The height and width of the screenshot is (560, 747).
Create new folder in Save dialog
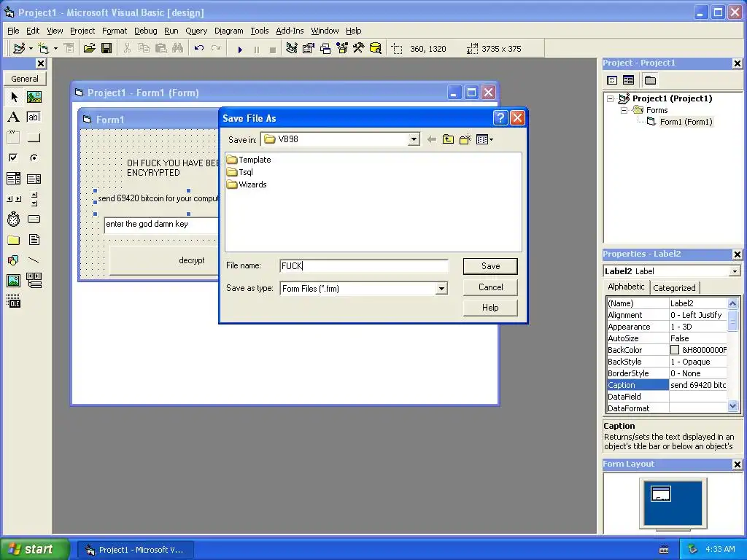pyautogui.click(x=465, y=139)
